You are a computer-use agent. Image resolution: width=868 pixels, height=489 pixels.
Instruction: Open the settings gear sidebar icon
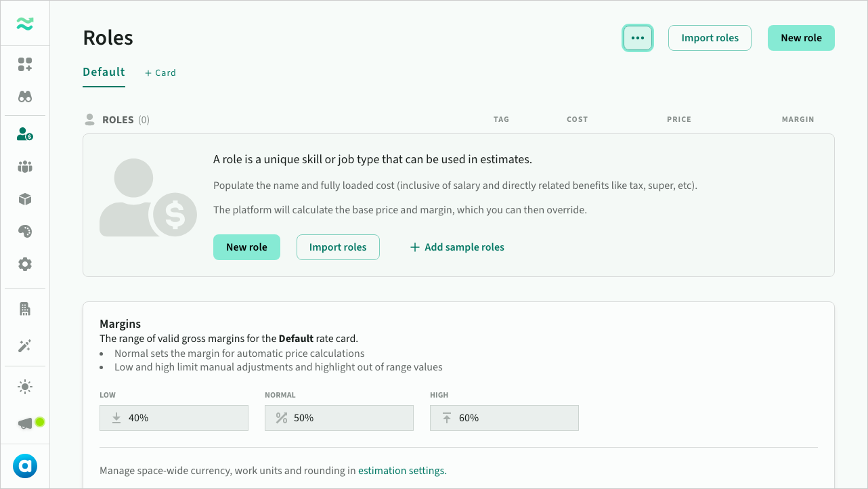coord(25,264)
